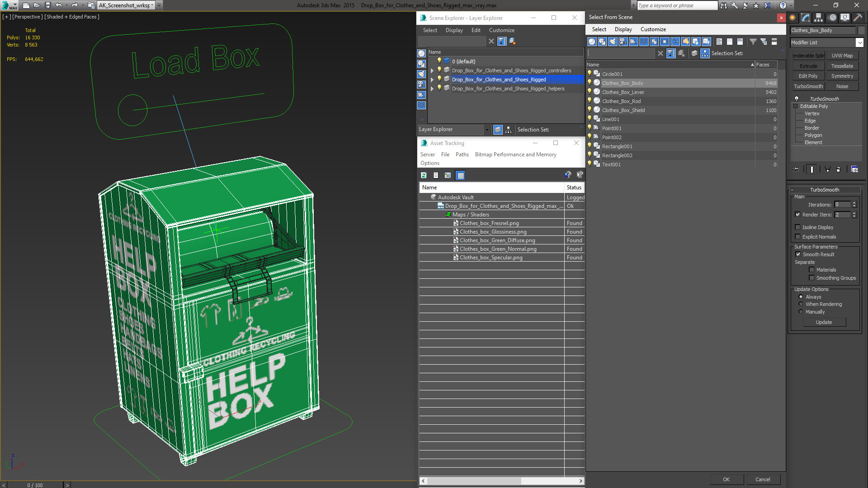Open Bitmap Performance and Memory menu
The height and width of the screenshot is (488, 868).
(x=515, y=155)
